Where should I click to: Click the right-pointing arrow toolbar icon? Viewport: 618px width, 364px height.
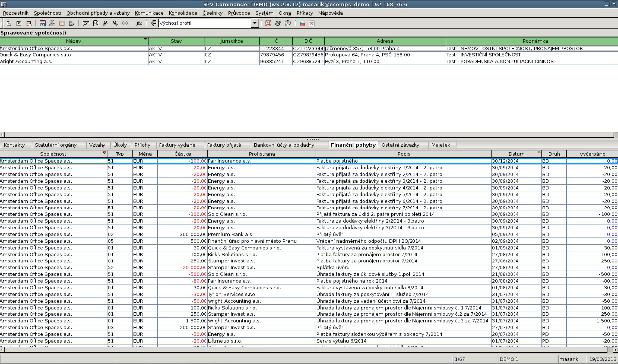point(115,23)
